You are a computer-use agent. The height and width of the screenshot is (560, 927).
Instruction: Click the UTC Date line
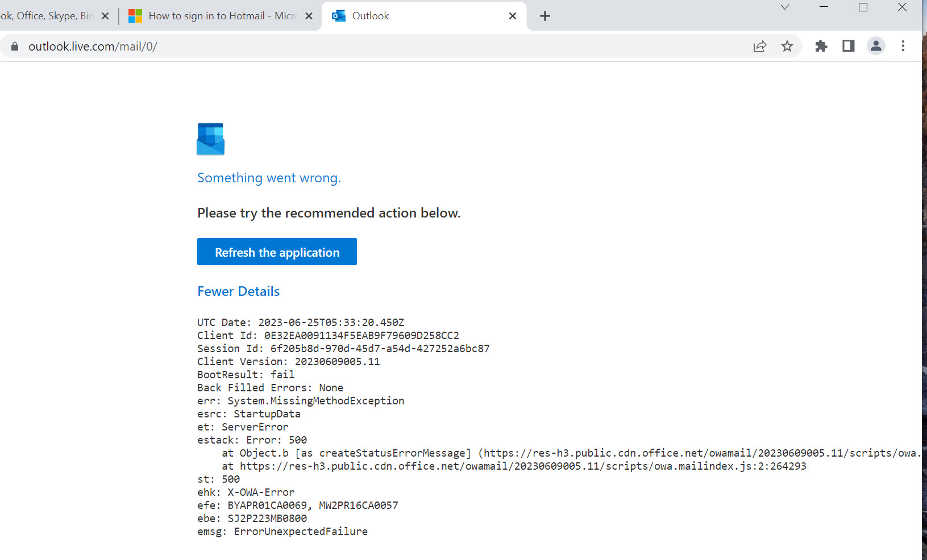pos(301,323)
